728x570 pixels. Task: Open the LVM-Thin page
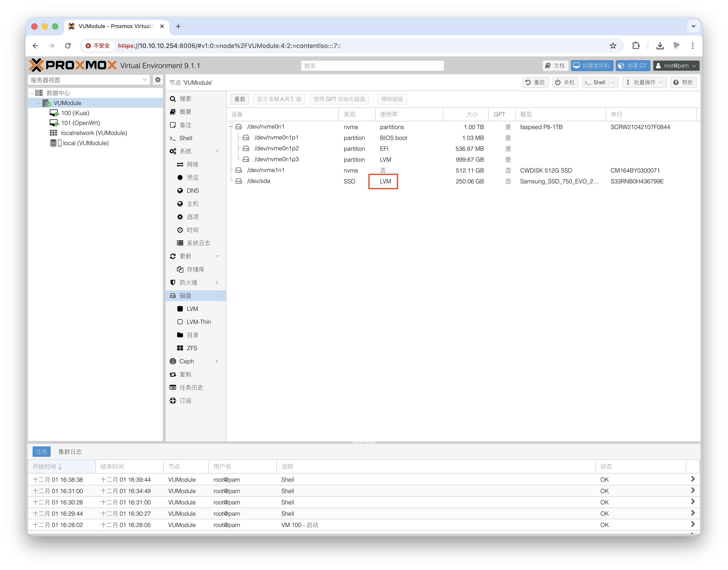tap(198, 322)
